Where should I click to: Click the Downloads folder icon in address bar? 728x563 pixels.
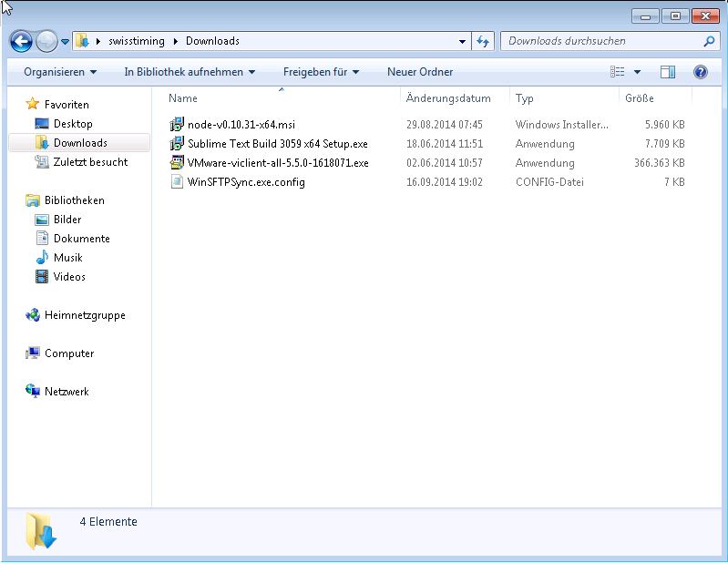pyautogui.click(x=82, y=41)
